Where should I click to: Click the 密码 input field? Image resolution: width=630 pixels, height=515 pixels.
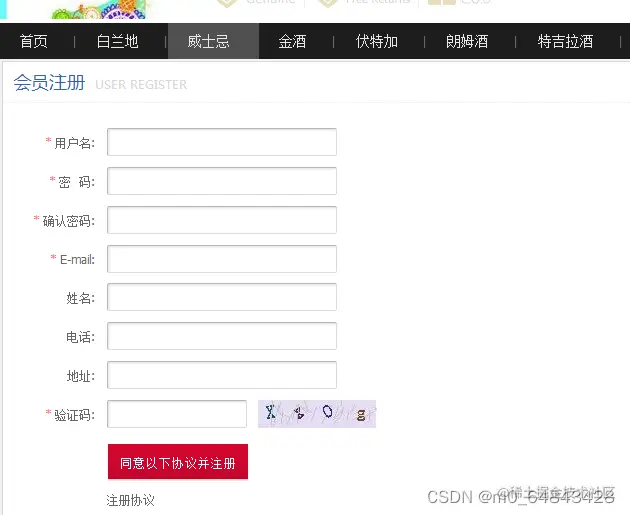click(222, 181)
